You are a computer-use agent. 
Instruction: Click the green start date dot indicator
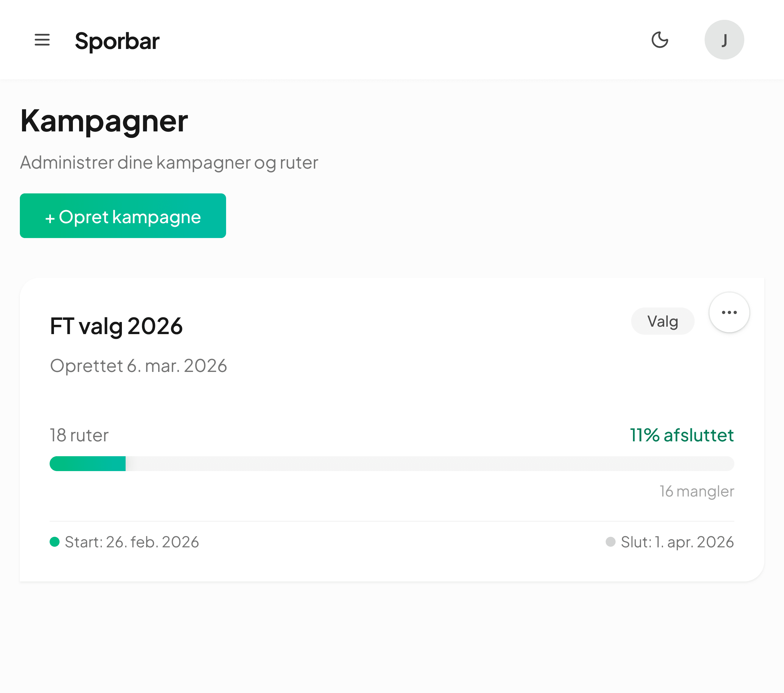[55, 542]
